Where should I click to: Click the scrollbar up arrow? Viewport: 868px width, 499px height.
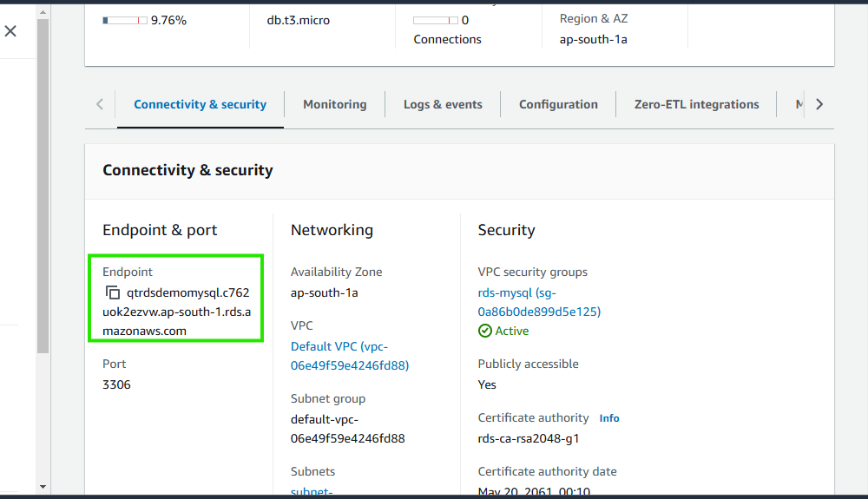tap(43, 11)
